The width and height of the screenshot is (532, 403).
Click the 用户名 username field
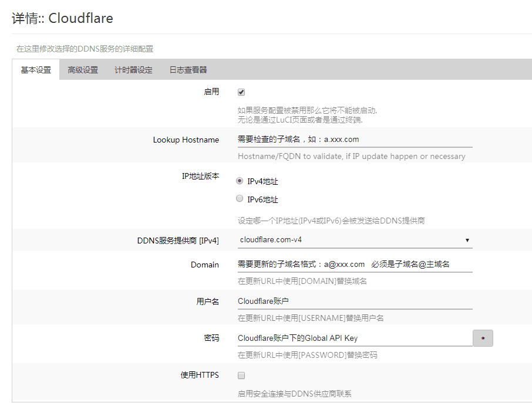pos(354,302)
